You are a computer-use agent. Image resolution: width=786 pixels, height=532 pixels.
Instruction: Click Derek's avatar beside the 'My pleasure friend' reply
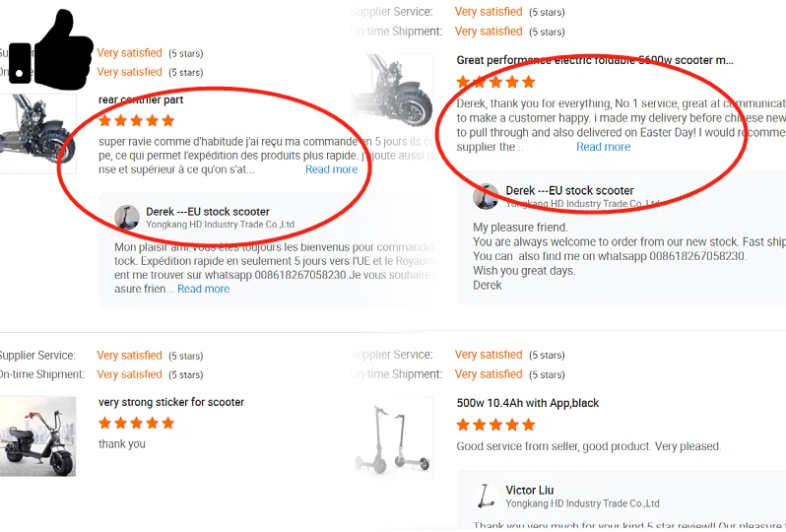[x=486, y=196]
